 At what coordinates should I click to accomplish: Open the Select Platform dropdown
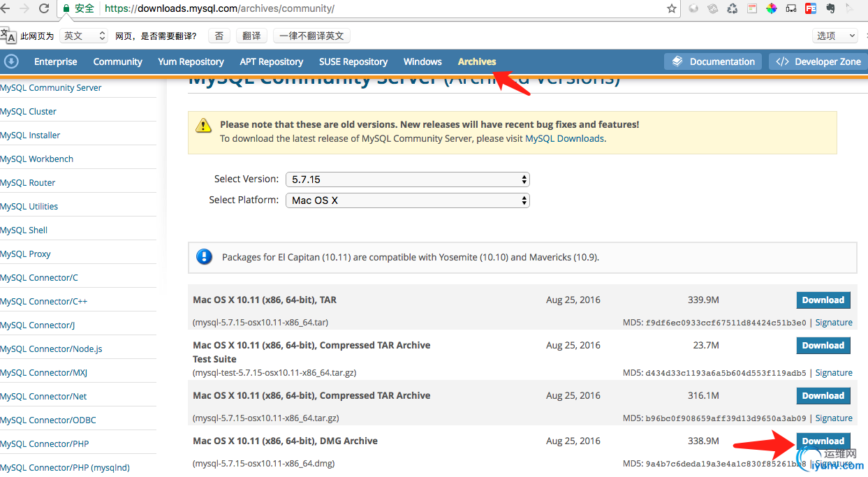[x=408, y=200]
